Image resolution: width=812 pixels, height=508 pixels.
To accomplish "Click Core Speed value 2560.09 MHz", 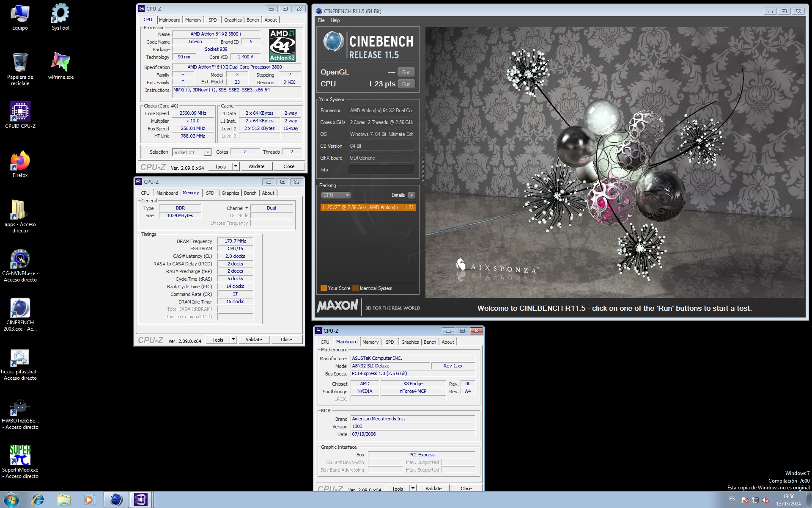I will pyautogui.click(x=193, y=113).
